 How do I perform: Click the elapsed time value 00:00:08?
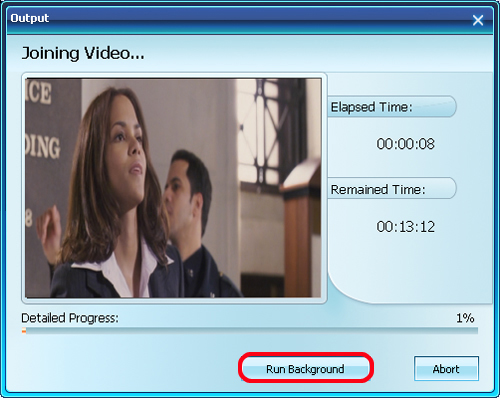tap(405, 144)
